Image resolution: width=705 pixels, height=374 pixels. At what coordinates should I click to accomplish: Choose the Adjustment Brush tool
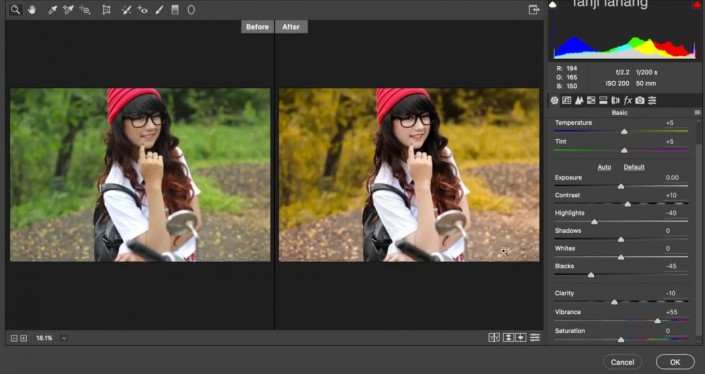[159, 9]
